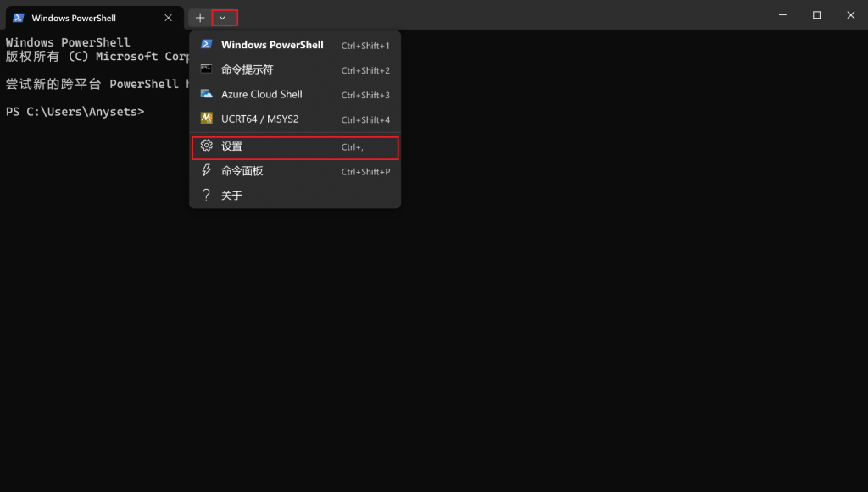This screenshot has height=492, width=868.
Task: Click the 命令面板 lightning bolt icon
Action: click(x=206, y=171)
